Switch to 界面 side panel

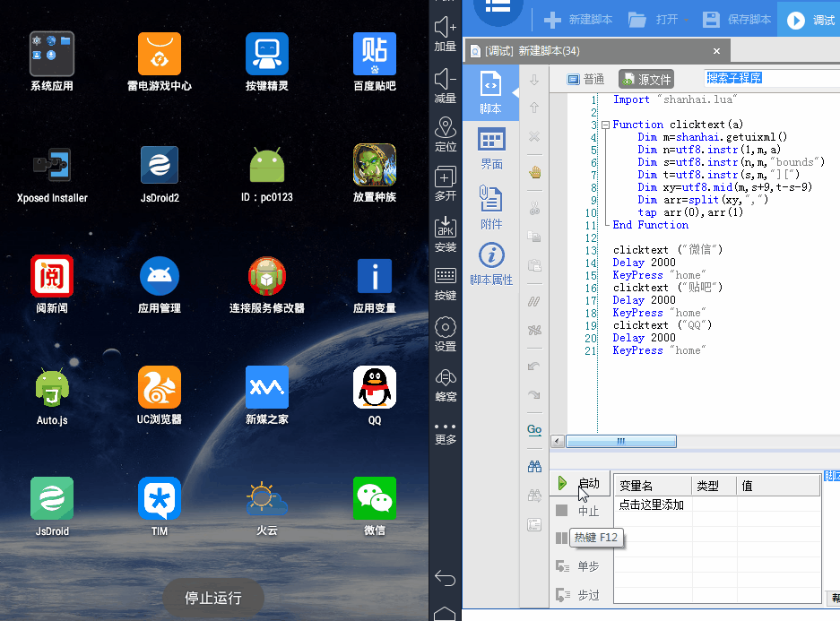point(491,148)
